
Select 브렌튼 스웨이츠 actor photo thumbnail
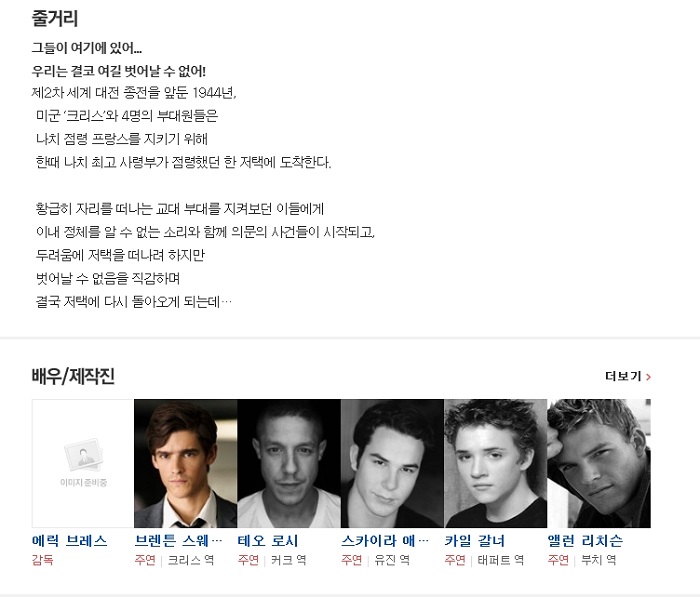[x=186, y=463]
